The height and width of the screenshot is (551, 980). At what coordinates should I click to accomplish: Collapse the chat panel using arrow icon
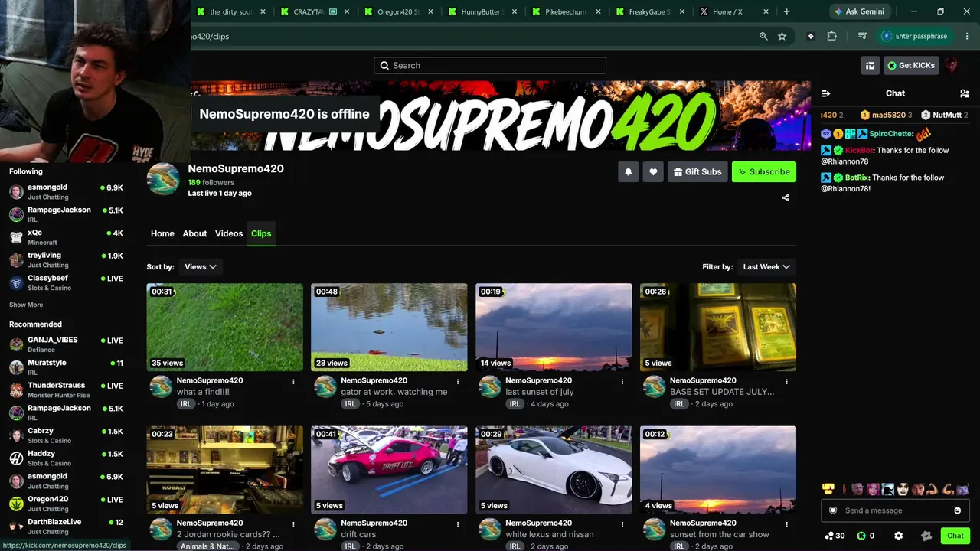[825, 93]
